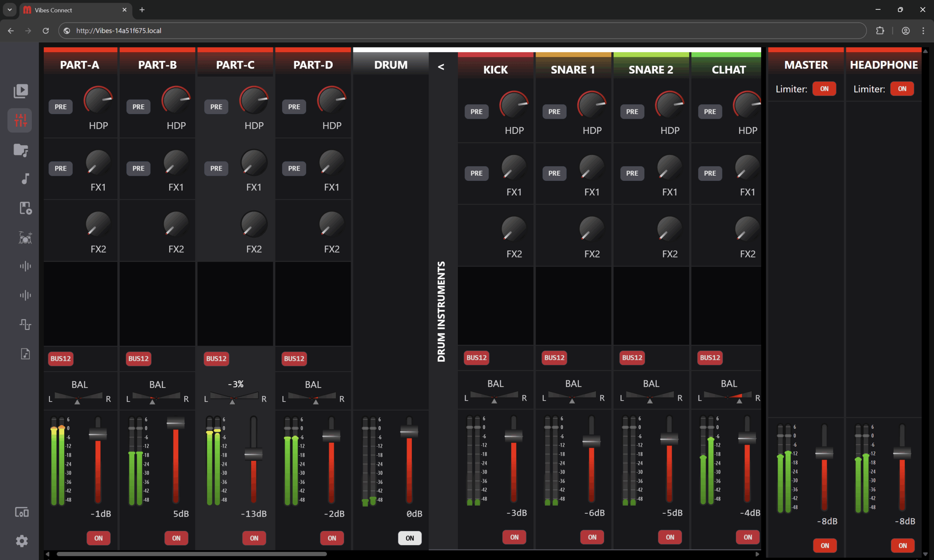
Task: Click the tab search dropdown arrow in browser
Action: tap(9, 10)
